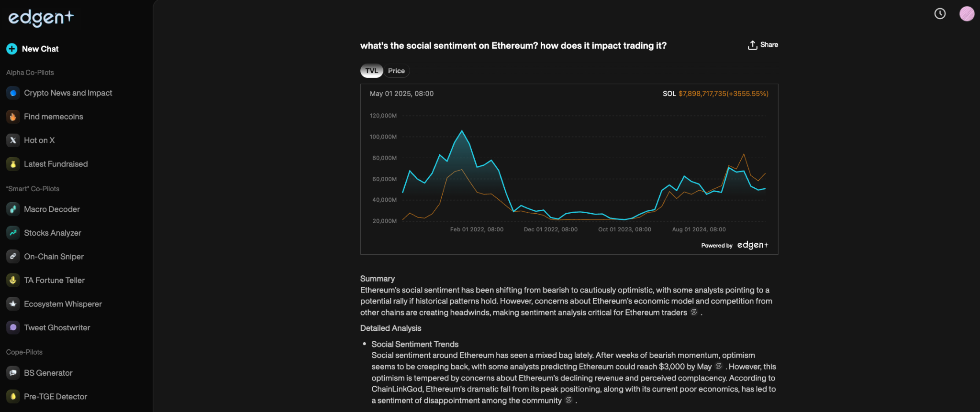This screenshot has width=980, height=412.
Task: Click the New Chat plus icon
Action: pos(12,49)
